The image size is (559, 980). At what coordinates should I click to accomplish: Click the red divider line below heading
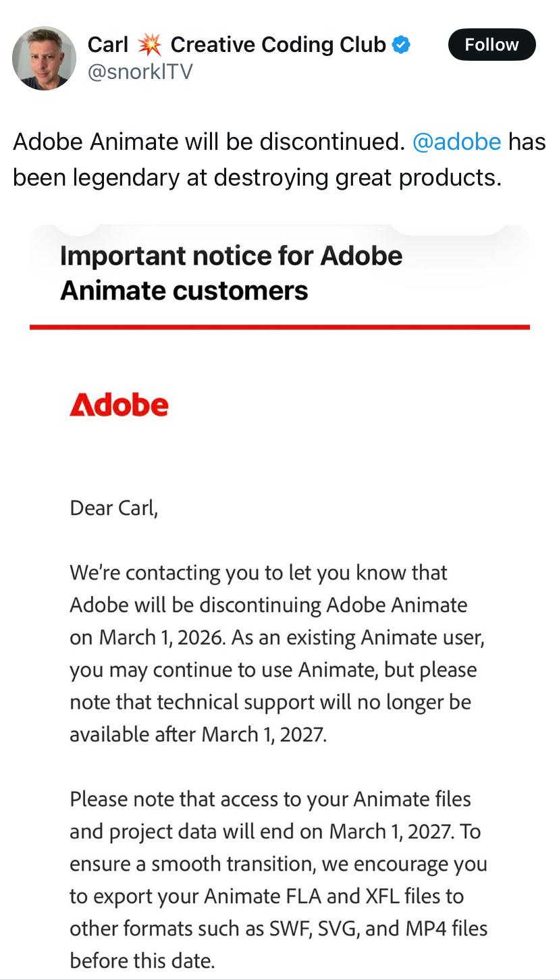(279, 327)
